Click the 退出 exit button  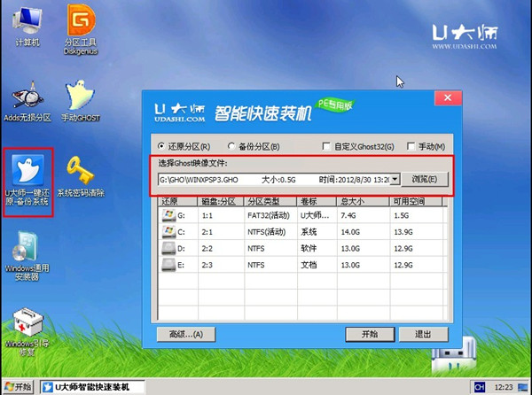[x=426, y=334]
